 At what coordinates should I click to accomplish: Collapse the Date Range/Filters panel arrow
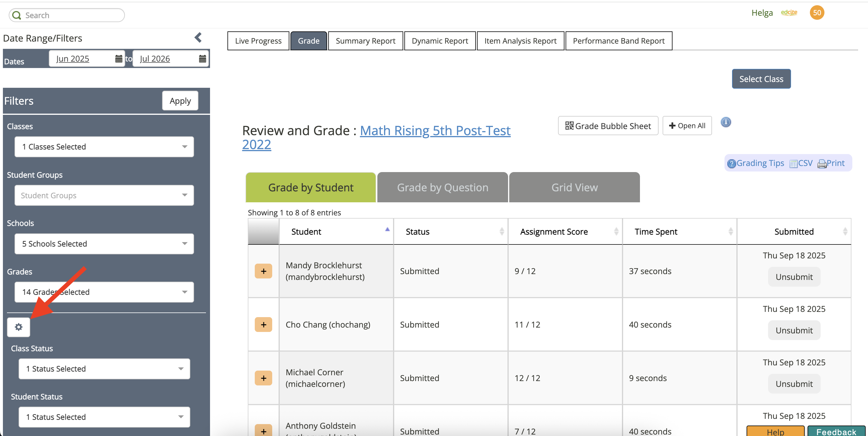[x=198, y=37]
